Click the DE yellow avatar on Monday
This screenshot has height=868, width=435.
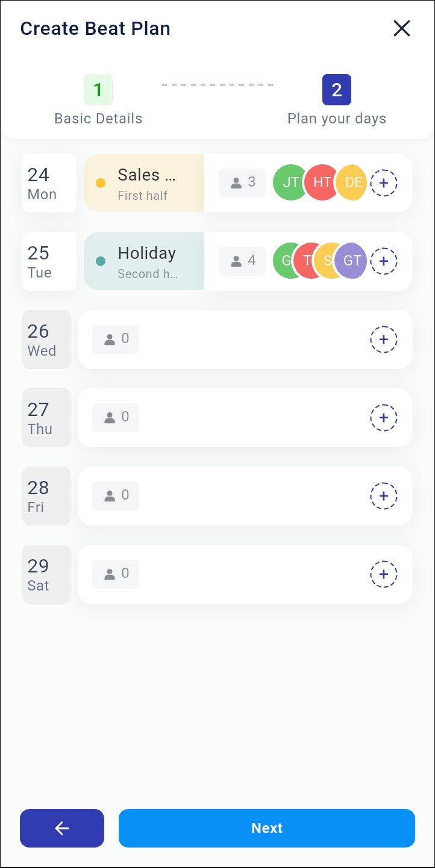click(352, 182)
